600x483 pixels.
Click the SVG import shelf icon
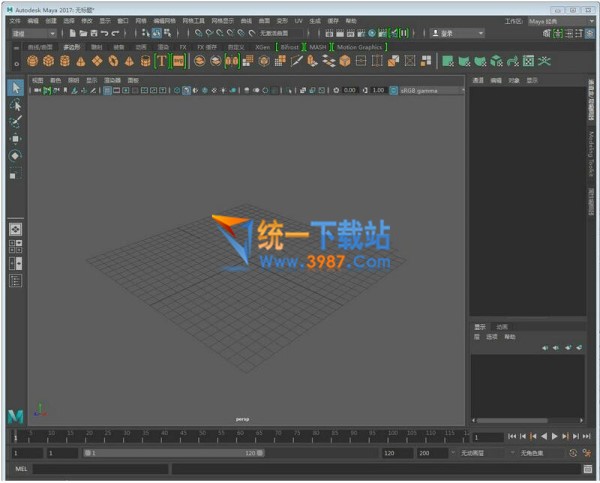(179, 61)
